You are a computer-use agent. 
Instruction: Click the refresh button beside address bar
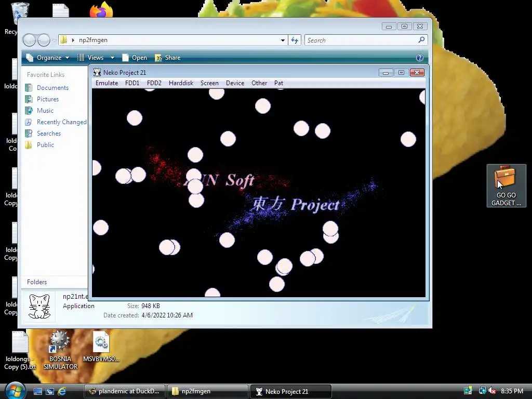pyautogui.click(x=295, y=41)
